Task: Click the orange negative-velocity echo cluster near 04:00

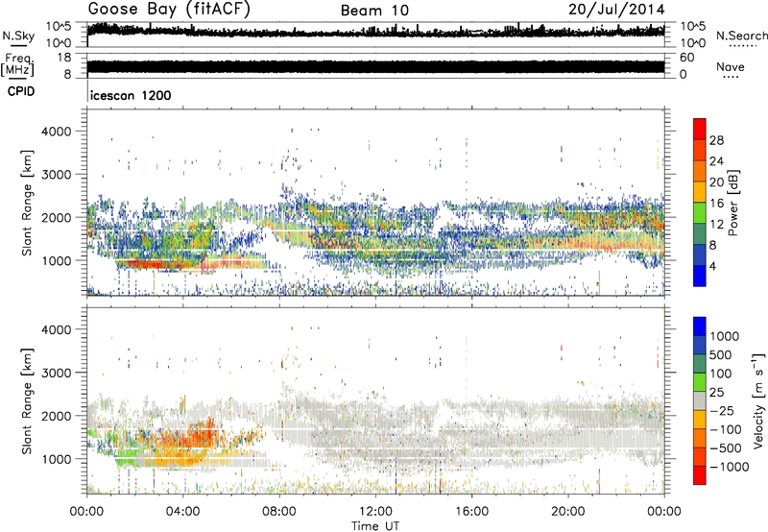Action: (x=188, y=436)
